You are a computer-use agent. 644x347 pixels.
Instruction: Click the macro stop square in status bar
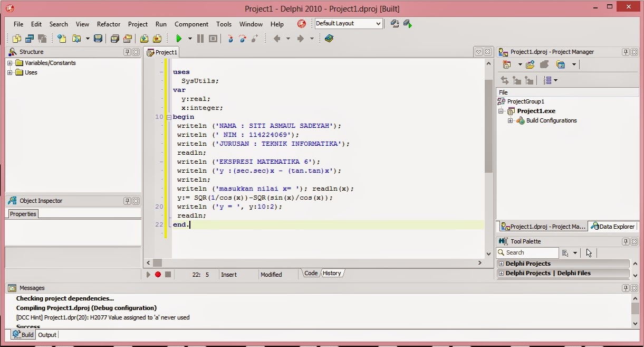coord(168,275)
